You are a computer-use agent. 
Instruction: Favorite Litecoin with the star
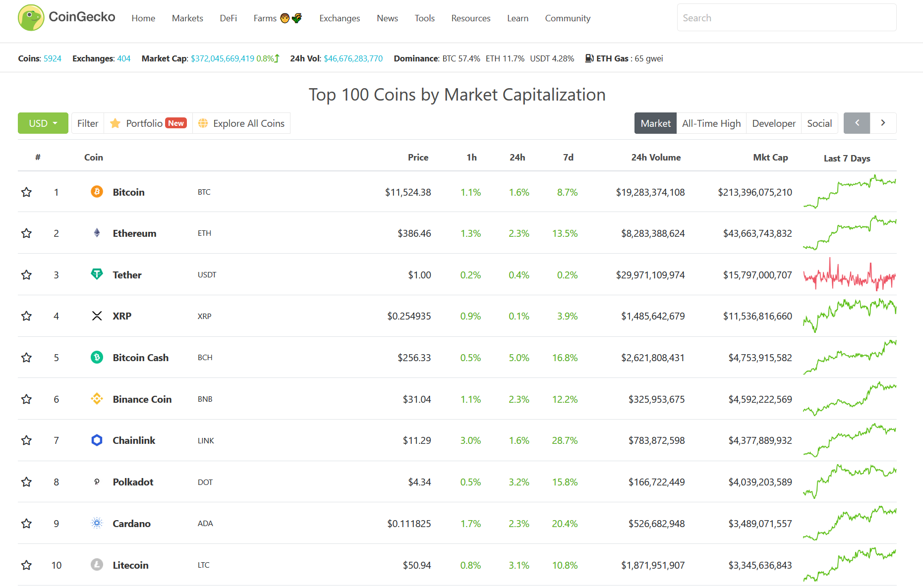[x=27, y=565]
